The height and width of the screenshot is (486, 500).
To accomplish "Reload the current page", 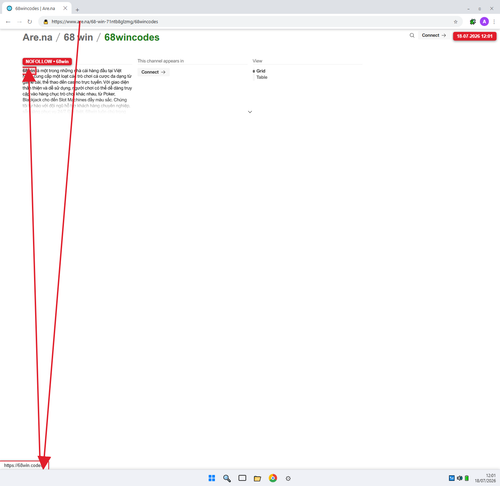I will [30, 22].
